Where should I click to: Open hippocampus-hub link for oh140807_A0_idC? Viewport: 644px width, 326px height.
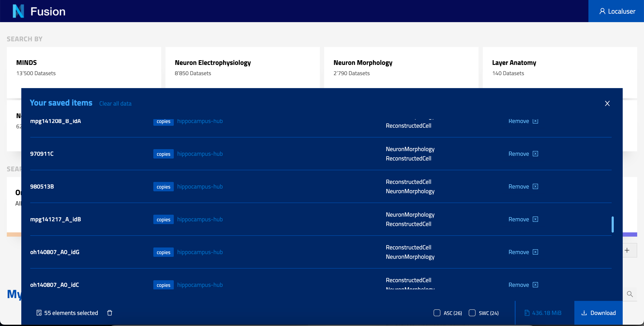[x=200, y=285]
